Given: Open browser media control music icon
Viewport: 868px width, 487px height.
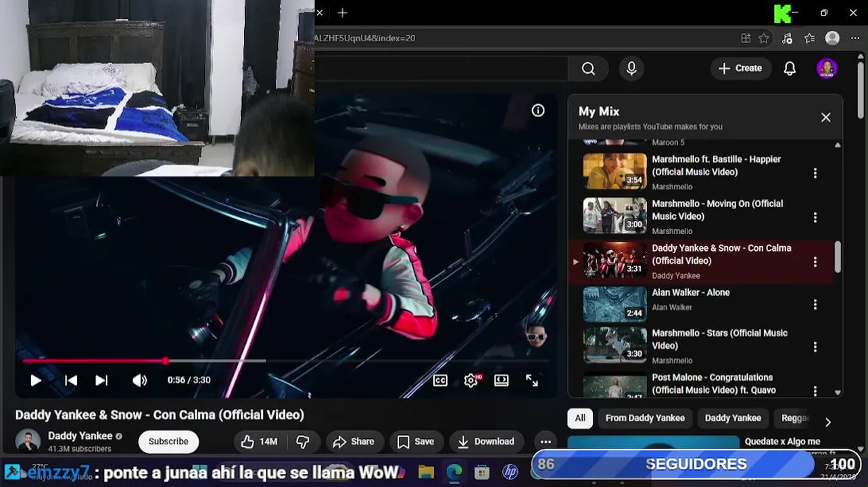Looking at the screenshot, I should coord(787,38).
